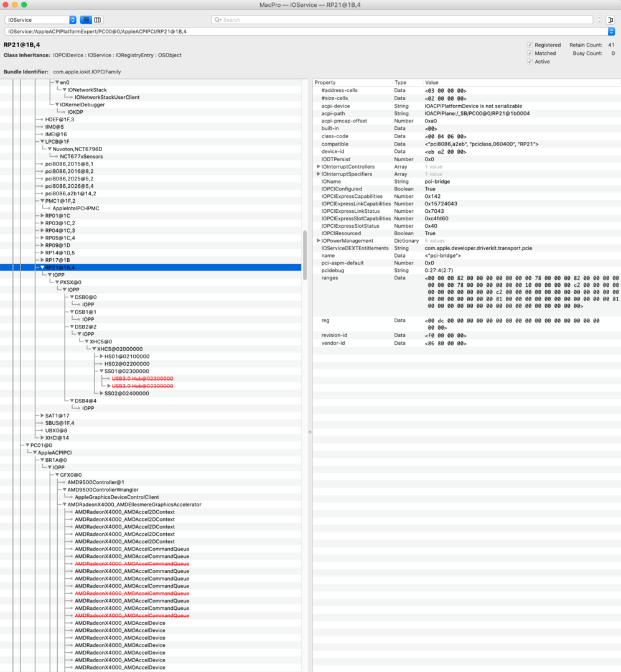
Task: Expand the RP17@1B node
Action: coord(42,260)
